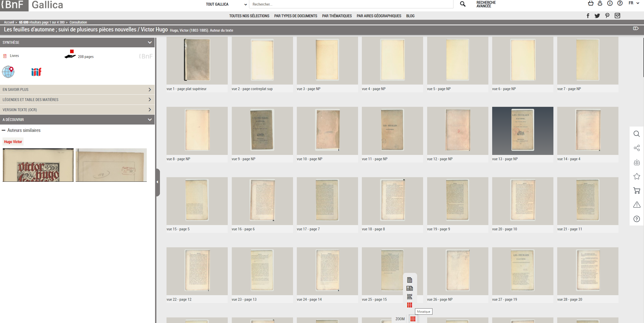Viewport: 644px width, 323px height.
Task: Open the TOUT GALLICA search scope dropdown
Action: tap(226, 4)
